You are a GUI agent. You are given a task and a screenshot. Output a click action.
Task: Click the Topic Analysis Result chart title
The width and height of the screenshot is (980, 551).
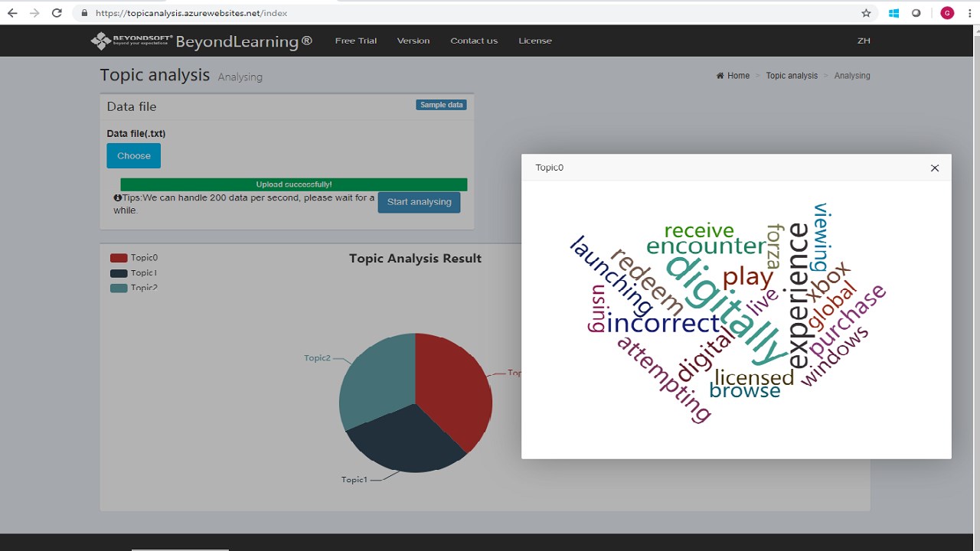[x=415, y=259]
